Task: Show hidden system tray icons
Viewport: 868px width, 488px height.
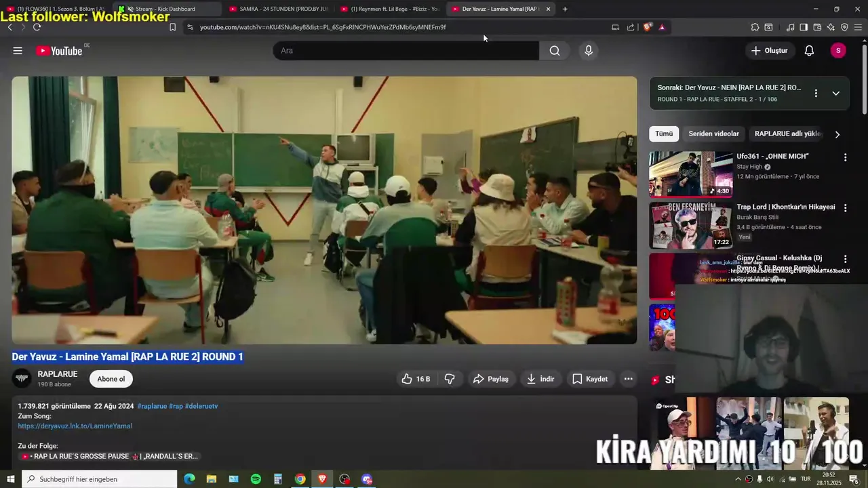Action: coord(738,479)
